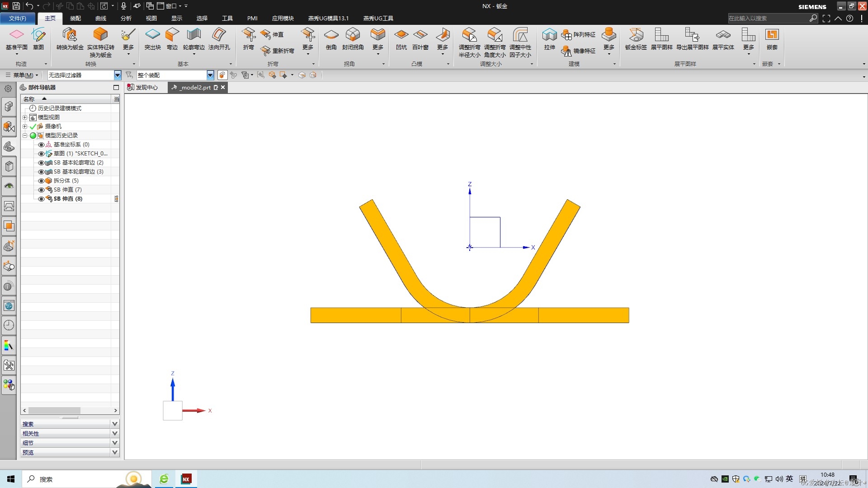Click the 百叶窗 louver tool

click(x=420, y=39)
